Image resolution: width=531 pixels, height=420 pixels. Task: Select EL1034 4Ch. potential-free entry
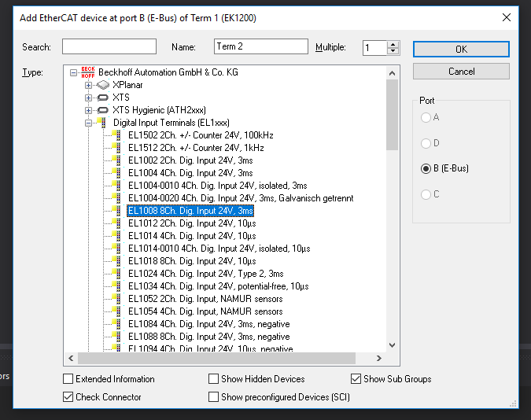coord(218,286)
